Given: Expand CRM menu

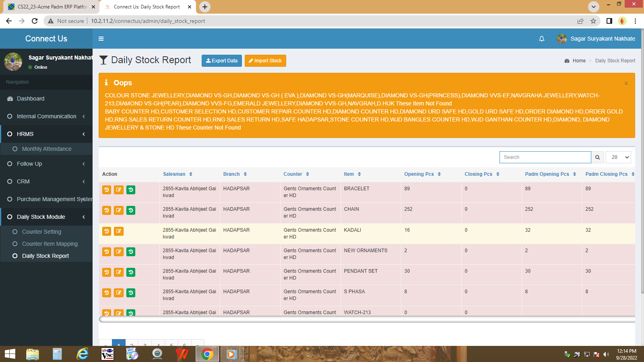Looking at the screenshot, I should point(46,181).
